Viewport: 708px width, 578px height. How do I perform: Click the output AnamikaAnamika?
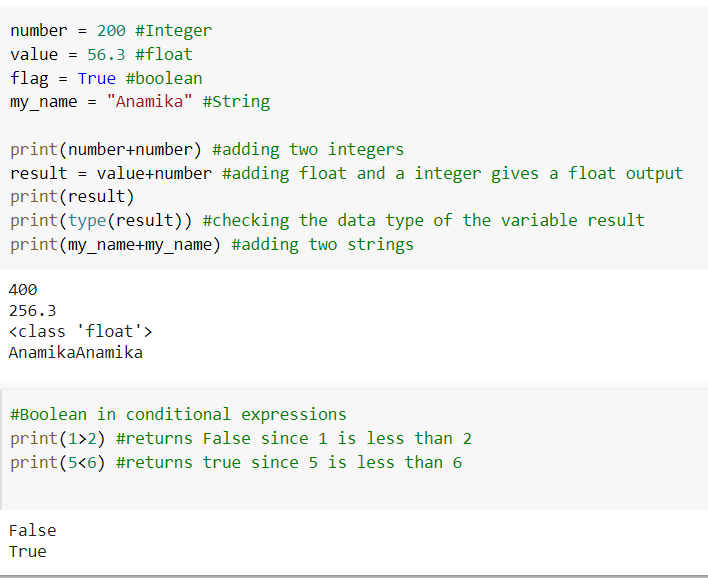pyautogui.click(x=75, y=353)
